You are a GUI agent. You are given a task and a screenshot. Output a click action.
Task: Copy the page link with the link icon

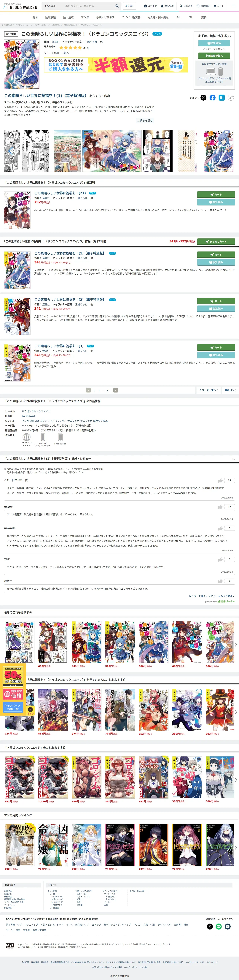pyautogui.click(x=231, y=98)
